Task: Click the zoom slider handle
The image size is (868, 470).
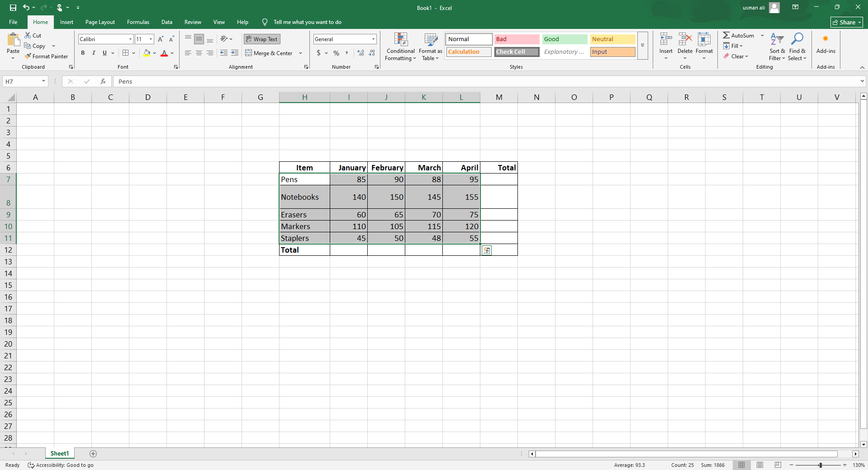Action: [820, 465]
